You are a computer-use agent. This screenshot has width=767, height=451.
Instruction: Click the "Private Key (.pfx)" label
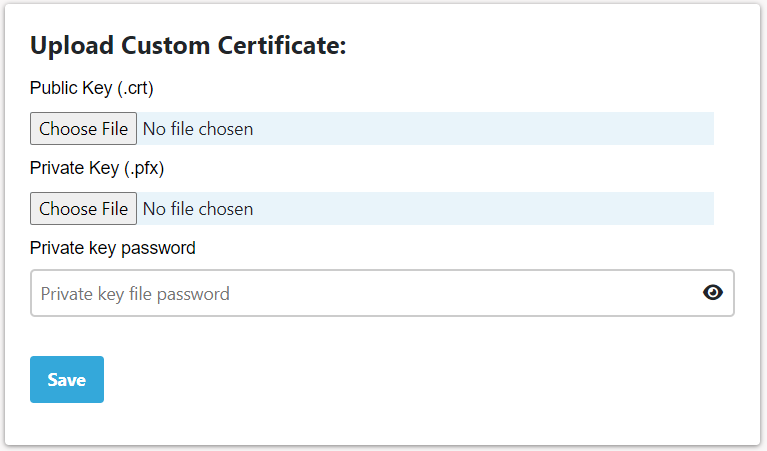point(97,168)
